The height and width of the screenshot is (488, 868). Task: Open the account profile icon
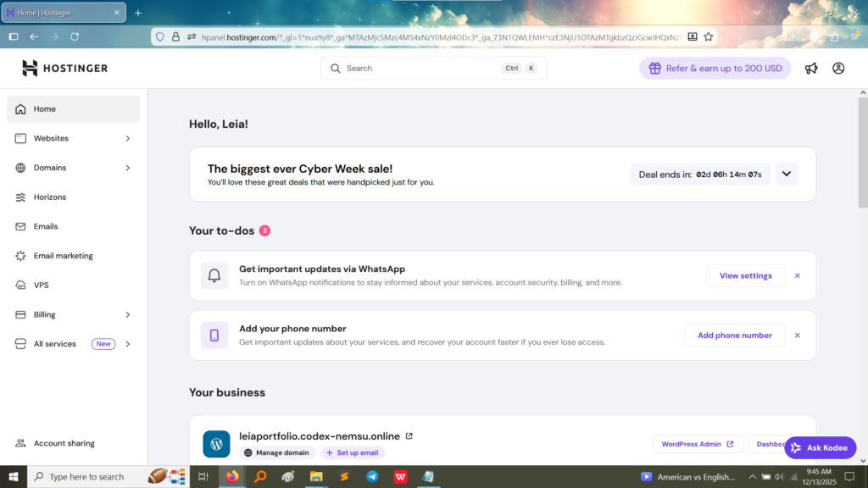838,69
